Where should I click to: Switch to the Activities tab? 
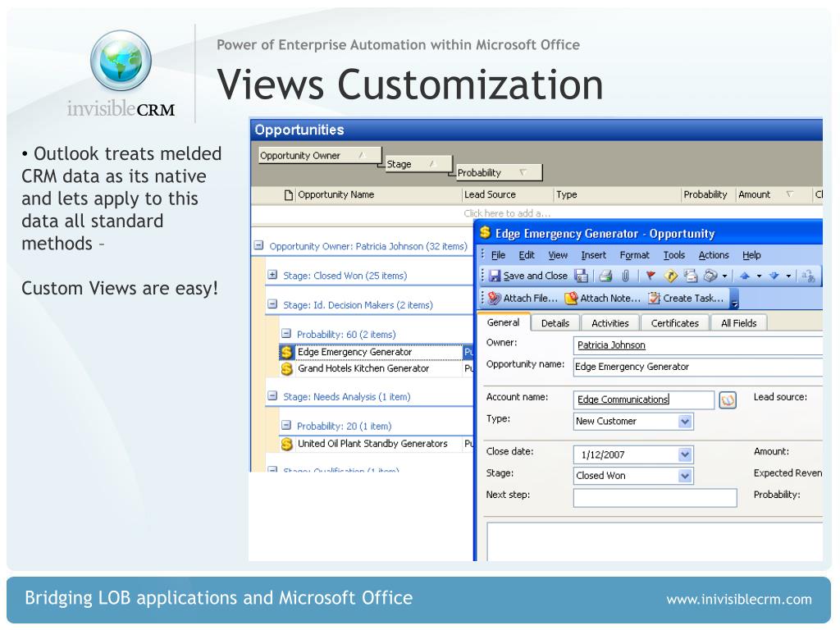pos(610,323)
